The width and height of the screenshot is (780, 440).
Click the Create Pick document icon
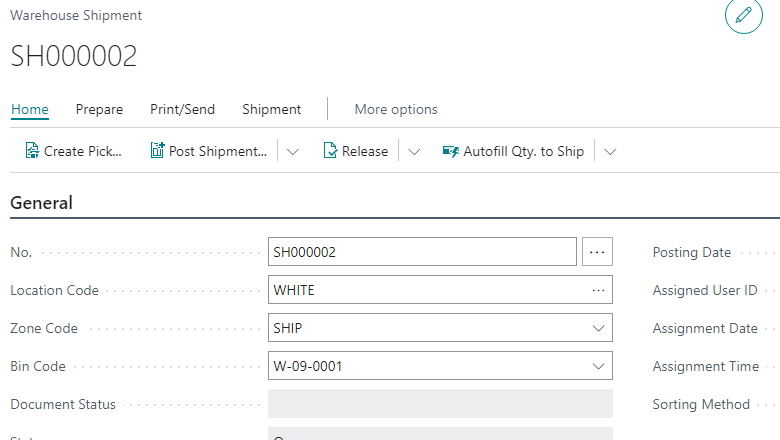(32, 151)
